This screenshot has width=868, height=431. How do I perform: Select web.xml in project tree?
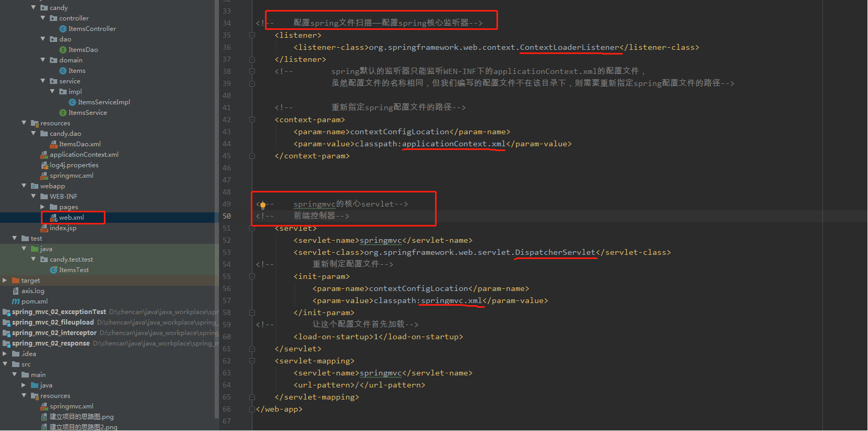click(71, 218)
